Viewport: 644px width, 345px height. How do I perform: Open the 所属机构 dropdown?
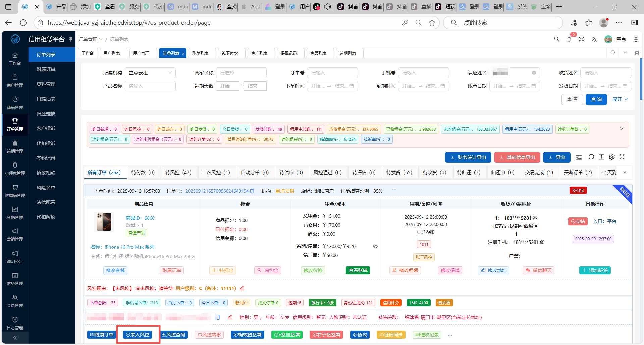click(x=150, y=73)
